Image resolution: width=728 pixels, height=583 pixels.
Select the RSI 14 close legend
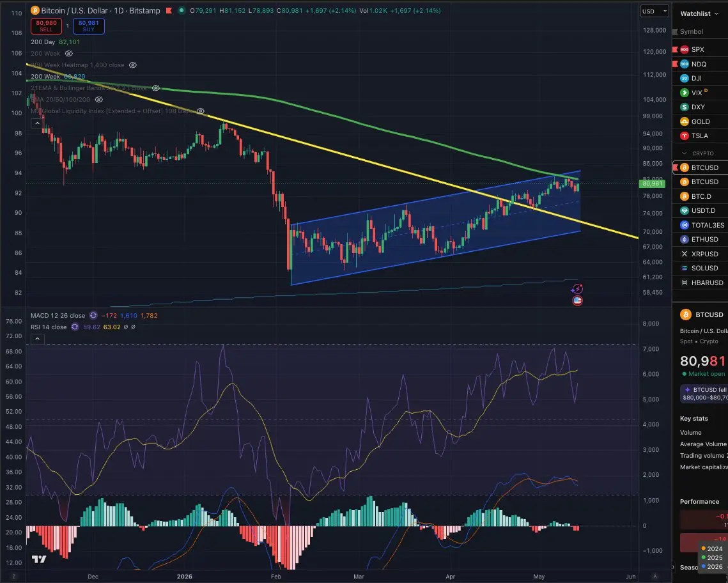pos(49,327)
